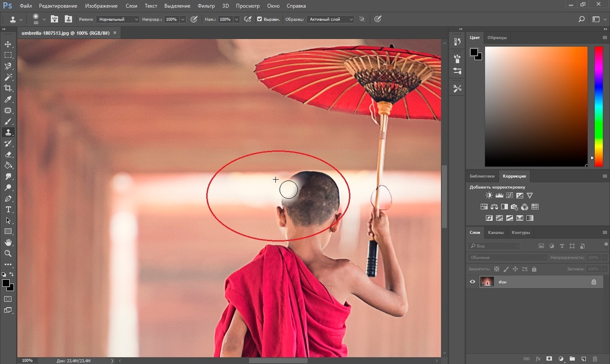The image size is (610, 364).
Task: Select the Move tool
Action: click(x=8, y=44)
